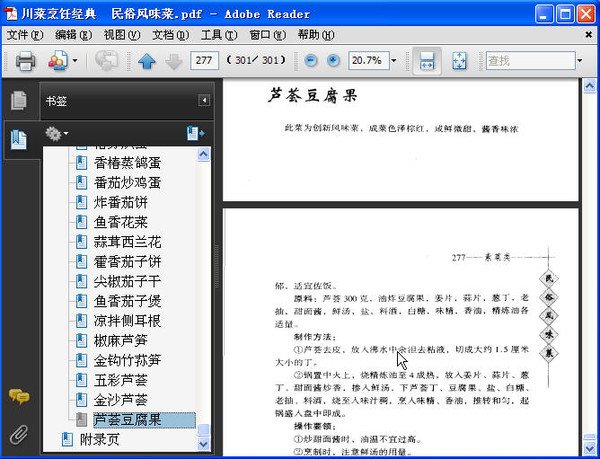Select fit one full page button
This screenshot has height=459, width=600.
[x=459, y=60]
